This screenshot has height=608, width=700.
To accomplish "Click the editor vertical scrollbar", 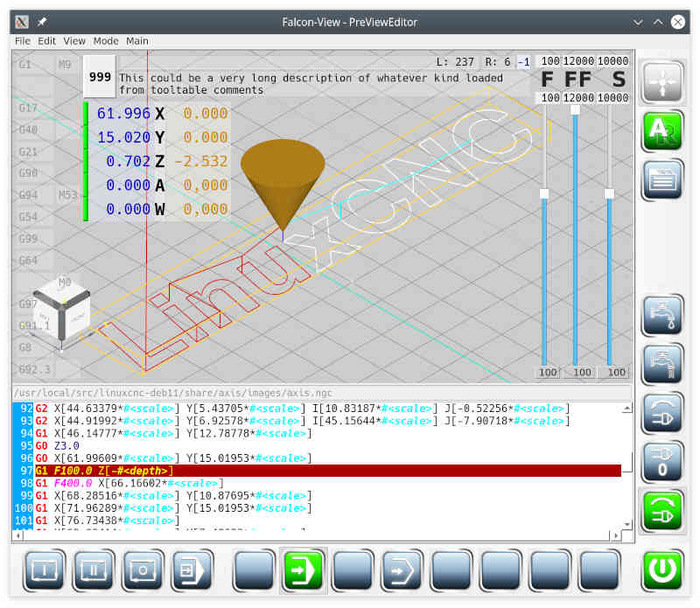I will (x=627, y=465).
